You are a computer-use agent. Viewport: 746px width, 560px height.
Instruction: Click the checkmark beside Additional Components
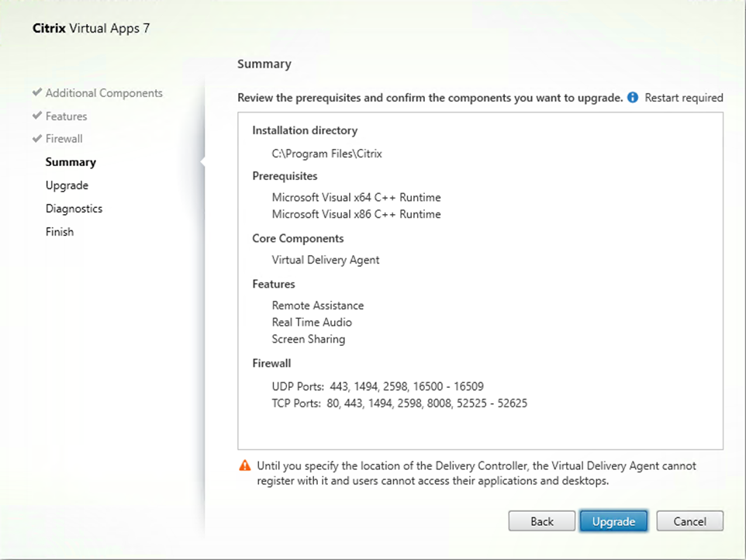37,92
